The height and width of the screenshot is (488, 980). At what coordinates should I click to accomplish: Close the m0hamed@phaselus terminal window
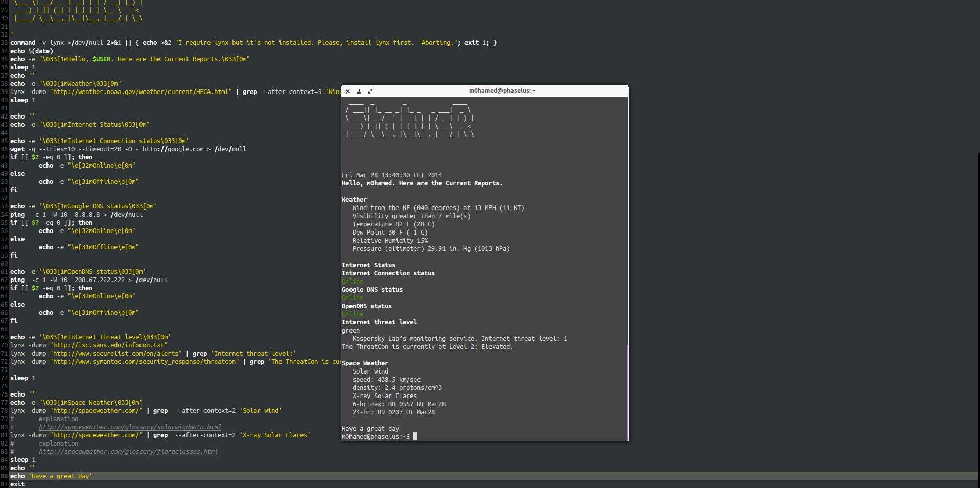[348, 91]
